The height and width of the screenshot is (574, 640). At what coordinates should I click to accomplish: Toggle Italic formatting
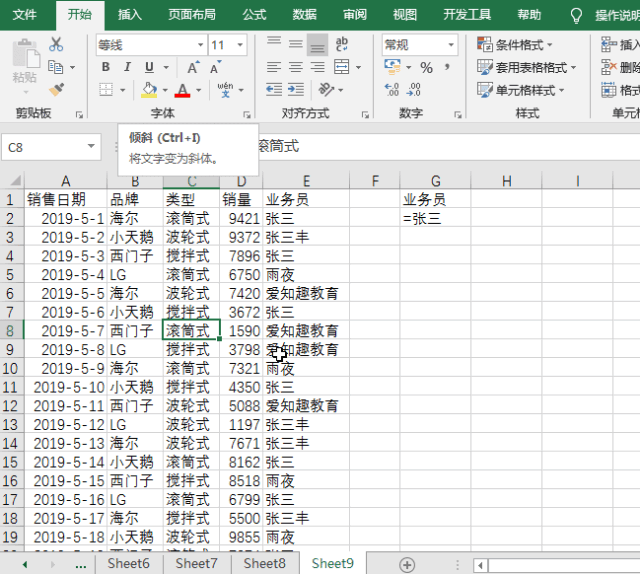tap(127, 67)
